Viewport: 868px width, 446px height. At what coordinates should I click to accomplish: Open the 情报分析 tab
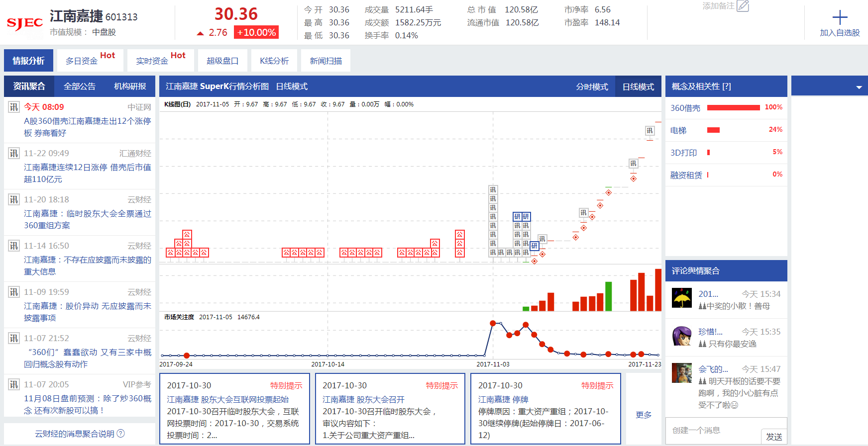pyautogui.click(x=28, y=61)
